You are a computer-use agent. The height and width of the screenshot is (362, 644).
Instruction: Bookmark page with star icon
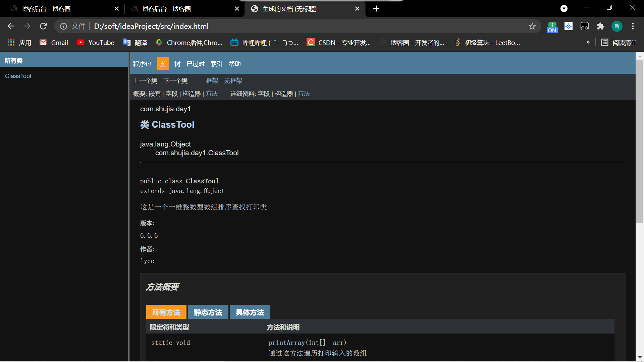[532, 26]
